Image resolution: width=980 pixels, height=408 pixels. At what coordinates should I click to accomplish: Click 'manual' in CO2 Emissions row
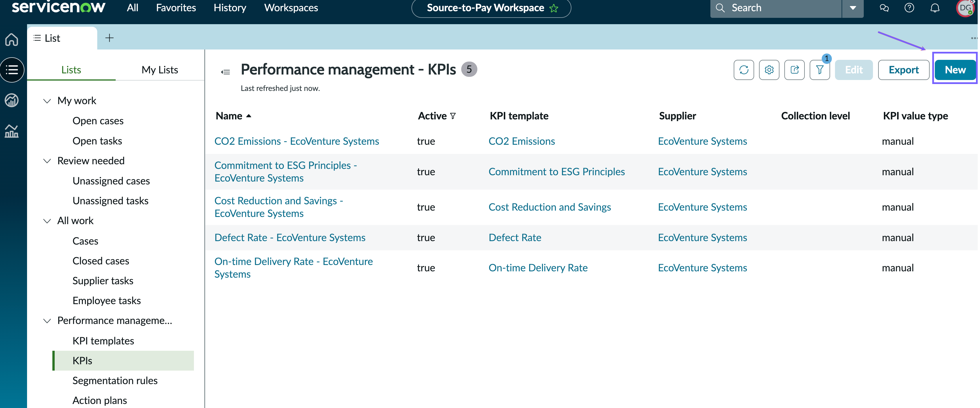[897, 141]
